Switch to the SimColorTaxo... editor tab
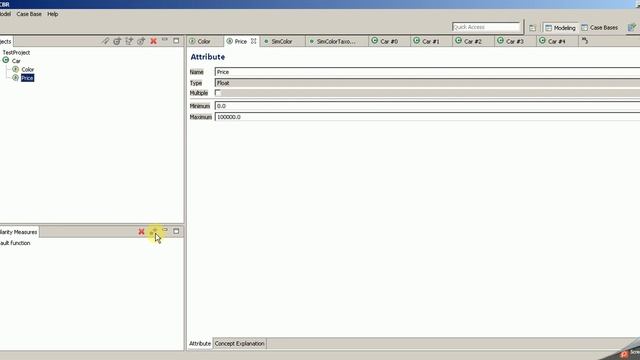The width and height of the screenshot is (640, 360). (336, 41)
